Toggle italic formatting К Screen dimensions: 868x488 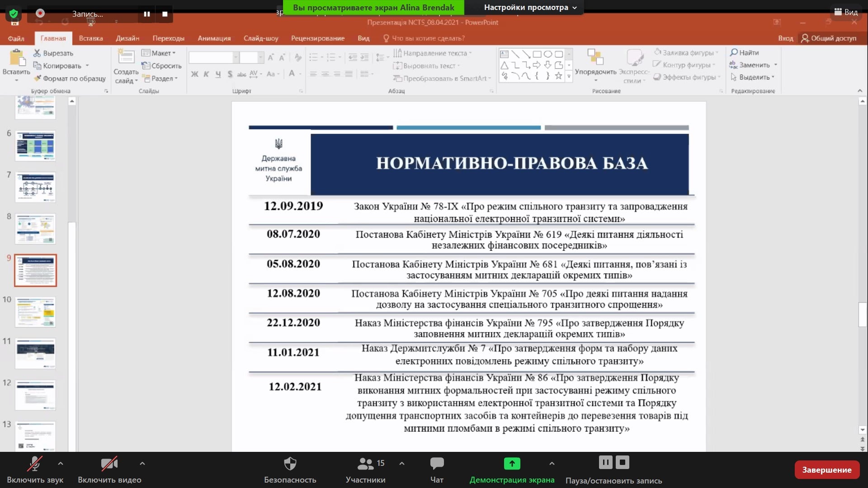pos(206,74)
